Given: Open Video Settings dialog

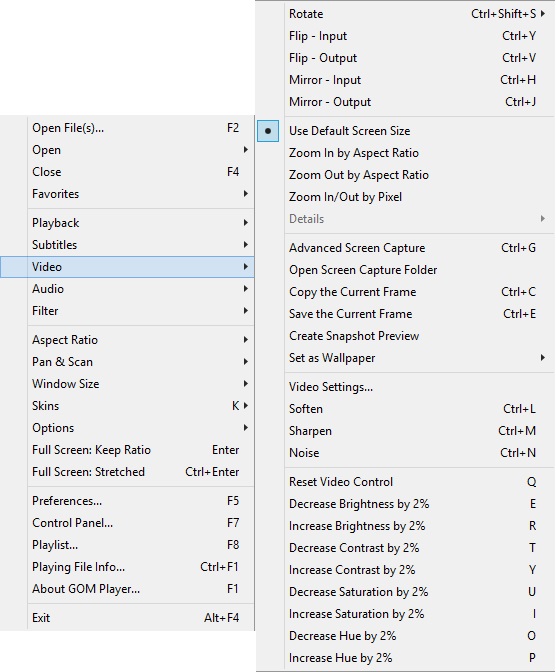Looking at the screenshot, I should click(406, 387).
